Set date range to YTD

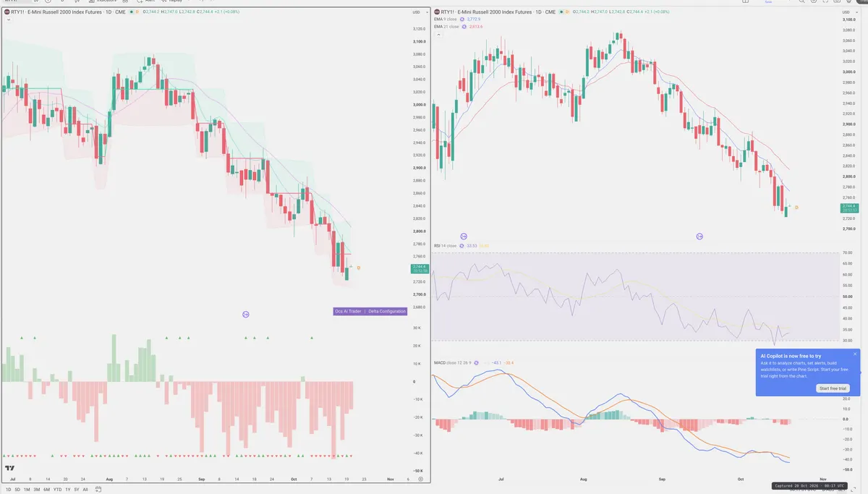(x=58, y=490)
